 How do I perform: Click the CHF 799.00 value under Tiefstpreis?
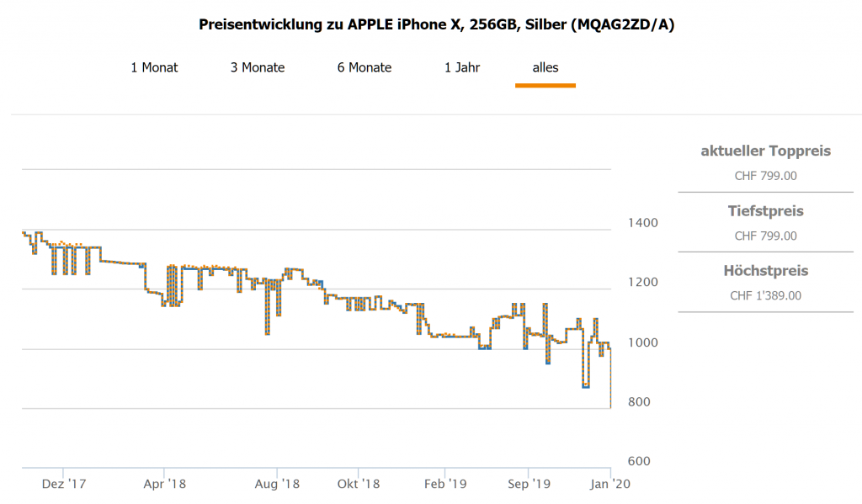pos(765,236)
